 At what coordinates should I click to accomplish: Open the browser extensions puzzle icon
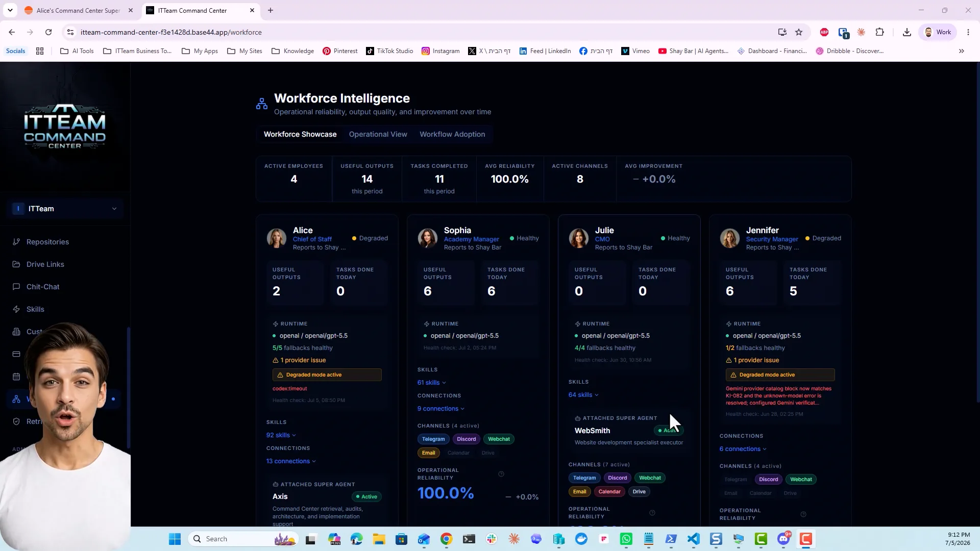pos(879,32)
